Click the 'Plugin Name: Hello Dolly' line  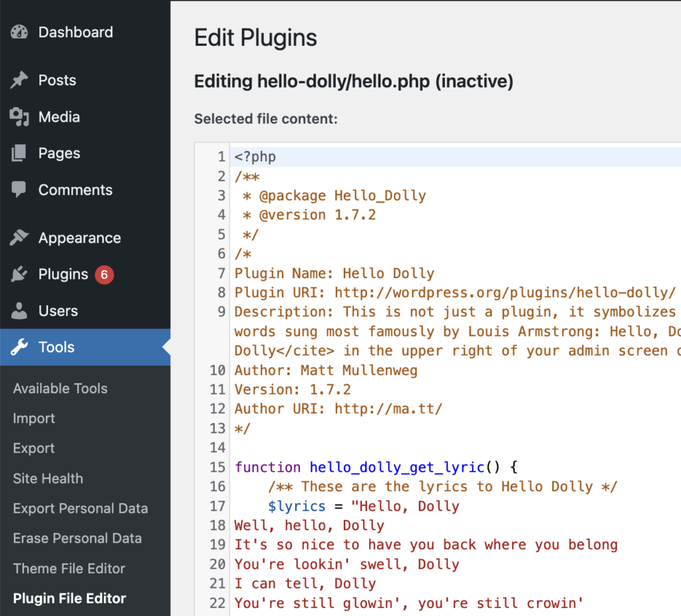[335, 273]
